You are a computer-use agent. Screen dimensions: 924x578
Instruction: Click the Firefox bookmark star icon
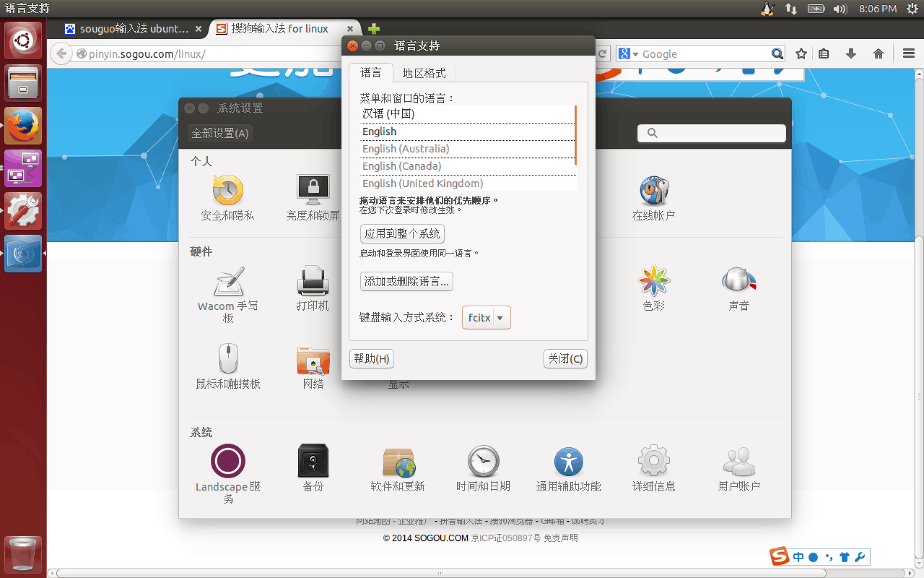(x=801, y=53)
